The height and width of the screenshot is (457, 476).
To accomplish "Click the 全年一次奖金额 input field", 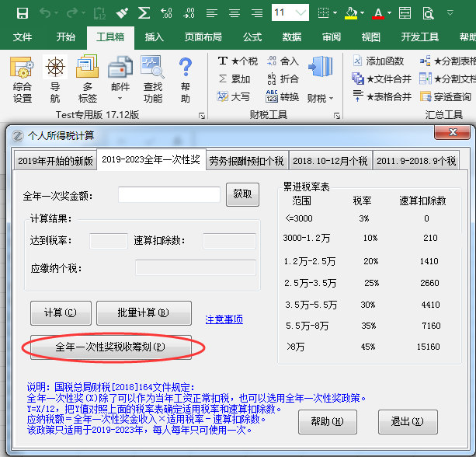I will 169,195.
